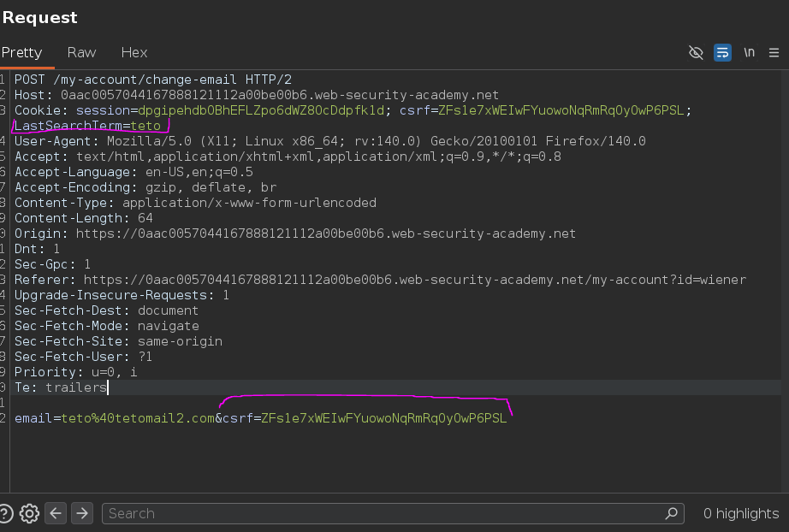Focus the Search input field

(x=393, y=513)
